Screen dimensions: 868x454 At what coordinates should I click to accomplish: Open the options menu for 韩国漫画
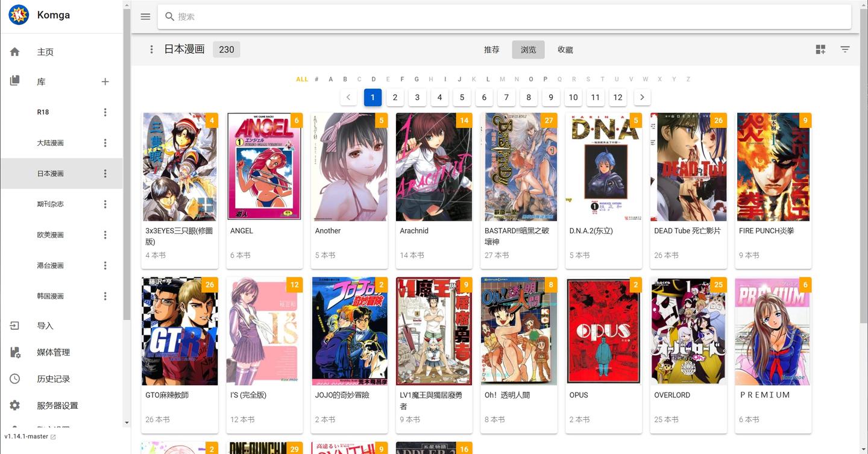[x=105, y=296]
